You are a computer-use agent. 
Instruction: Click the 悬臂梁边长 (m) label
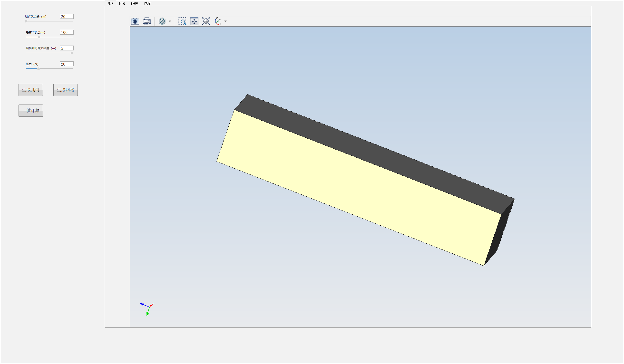click(x=35, y=17)
